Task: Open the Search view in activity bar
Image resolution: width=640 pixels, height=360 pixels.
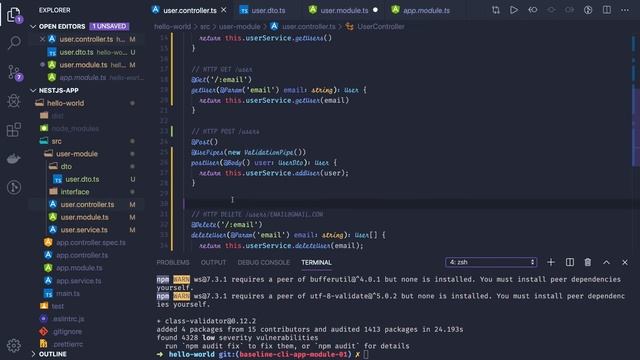Action: click(14, 42)
